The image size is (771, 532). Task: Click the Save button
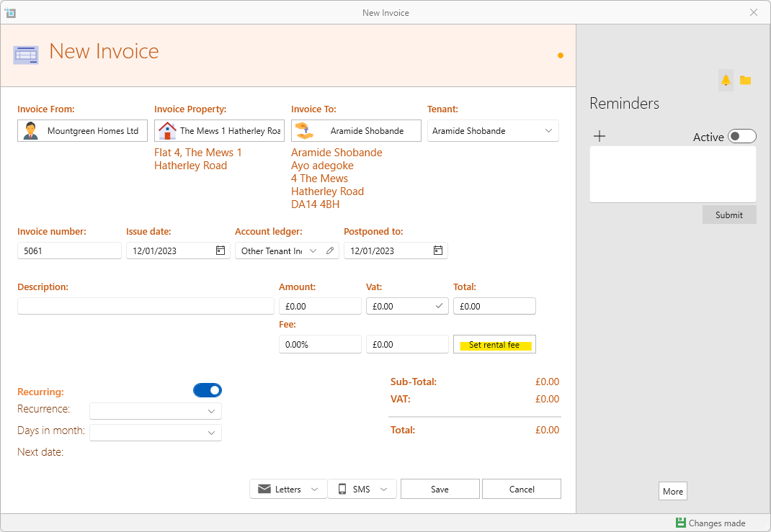pyautogui.click(x=440, y=489)
